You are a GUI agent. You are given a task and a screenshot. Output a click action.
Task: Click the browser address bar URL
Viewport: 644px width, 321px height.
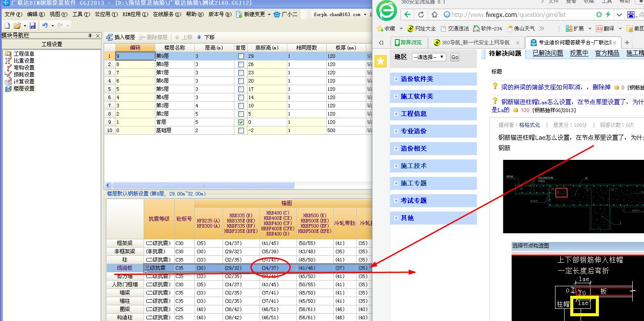pyautogui.click(x=509, y=15)
